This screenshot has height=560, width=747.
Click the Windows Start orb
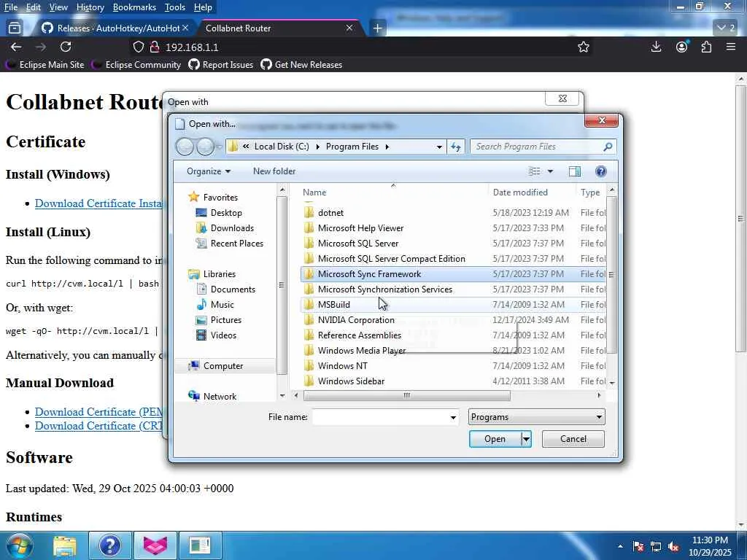[19, 545]
